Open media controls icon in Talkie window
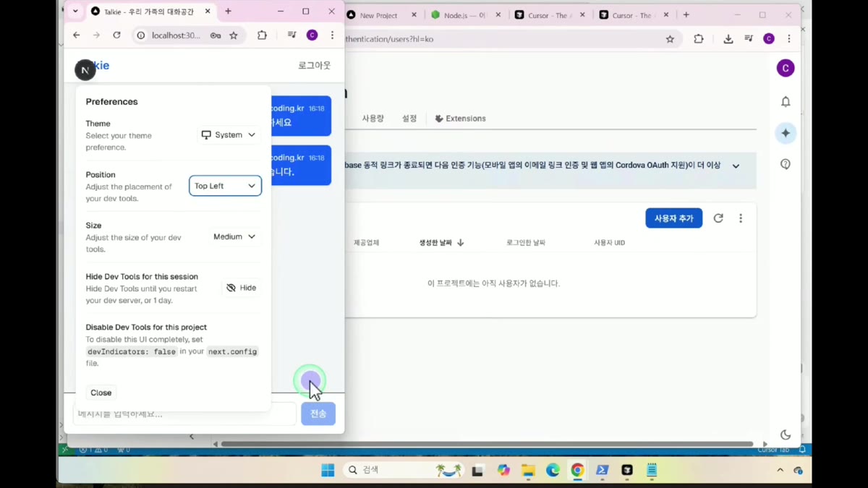The image size is (868, 488). pos(292,35)
